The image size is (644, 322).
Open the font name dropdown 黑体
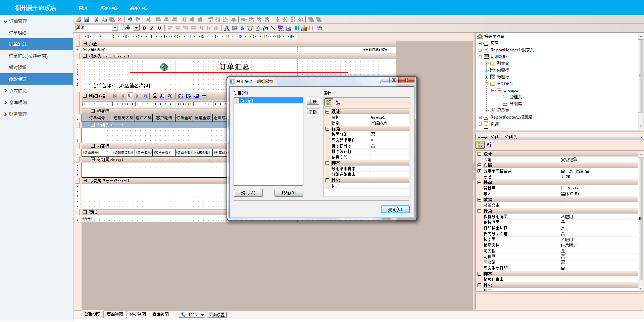pyautogui.click(x=115, y=28)
